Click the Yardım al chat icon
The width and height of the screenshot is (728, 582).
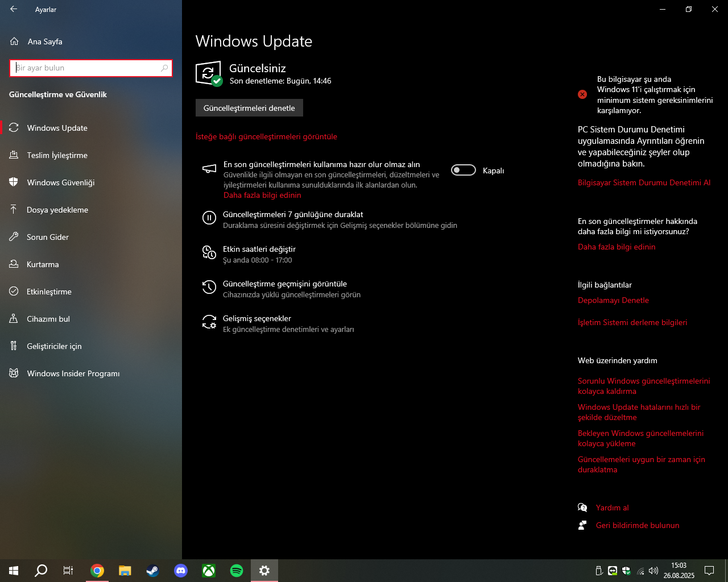582,508
